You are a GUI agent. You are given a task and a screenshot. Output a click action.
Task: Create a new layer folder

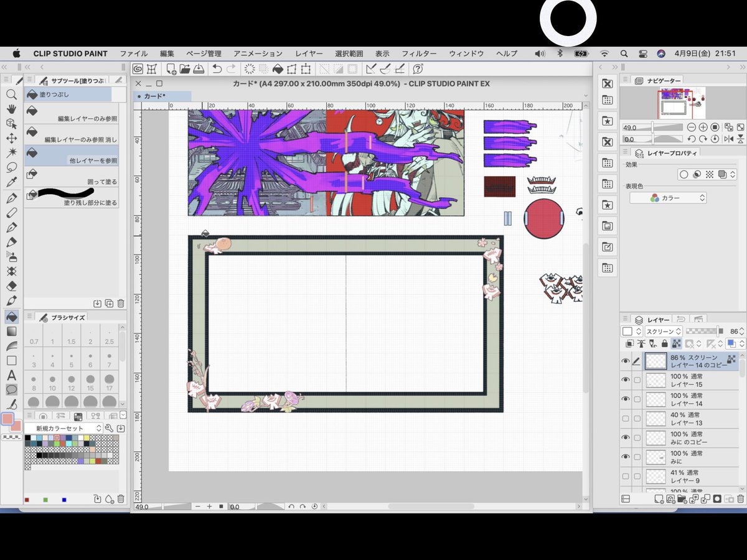point(684,498)
